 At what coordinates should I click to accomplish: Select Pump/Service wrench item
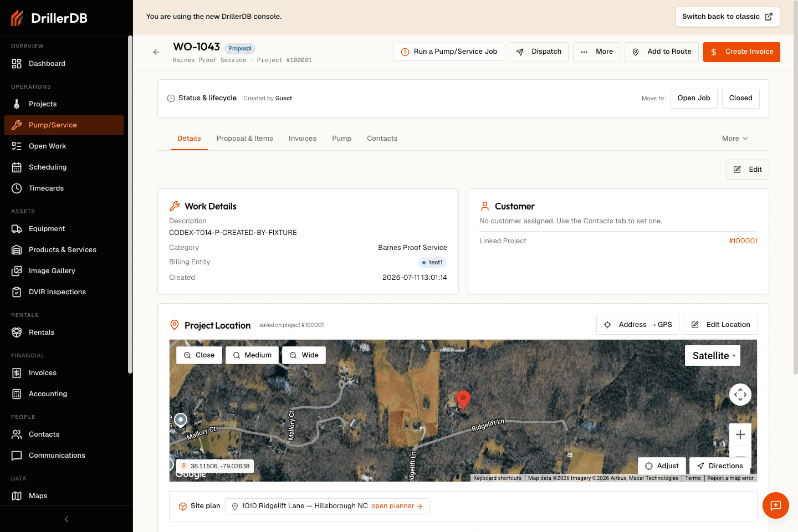pyautogui.click(x=64, y=125)
